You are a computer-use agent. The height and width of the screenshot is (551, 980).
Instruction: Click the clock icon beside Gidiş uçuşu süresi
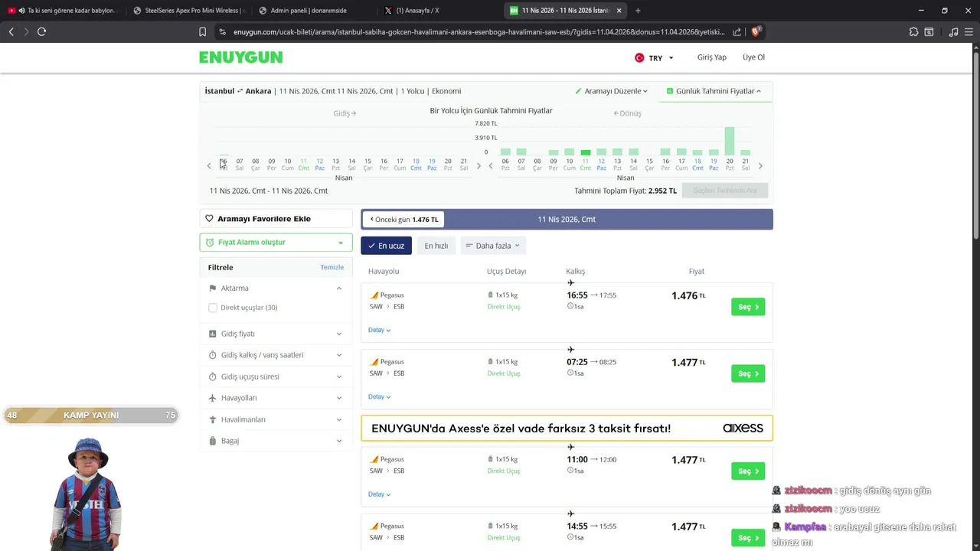(213, 377)
